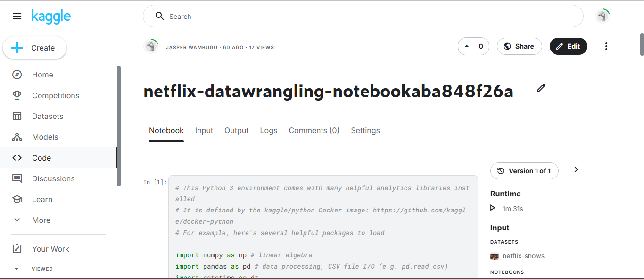Click the search magnifier icon
644x279 pixels.
tap(160, 17)
